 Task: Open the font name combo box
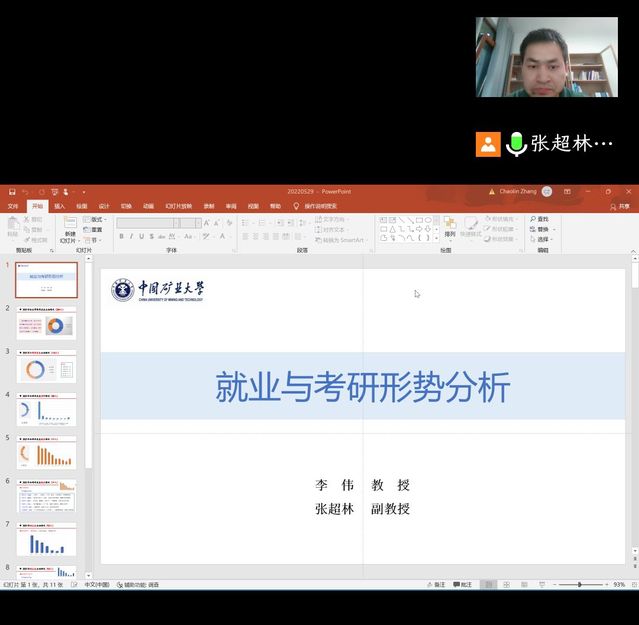point(145,223)
